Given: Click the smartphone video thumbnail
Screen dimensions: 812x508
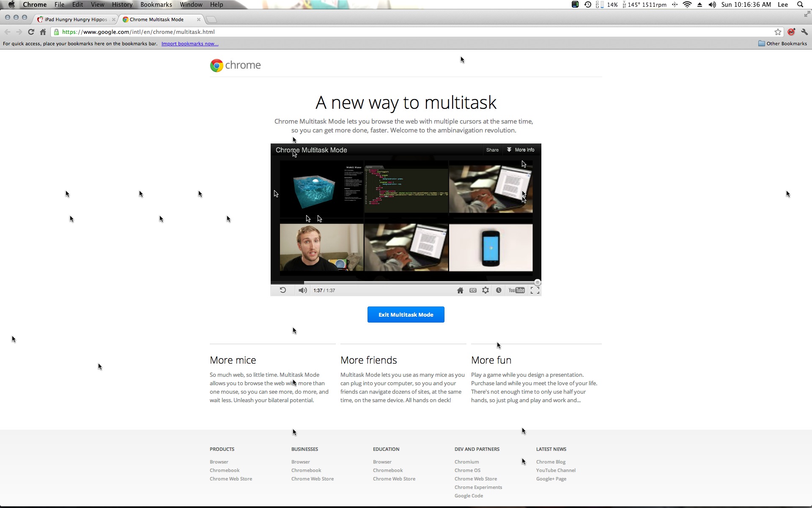Looking at the screenshot, I should point(491,247).
